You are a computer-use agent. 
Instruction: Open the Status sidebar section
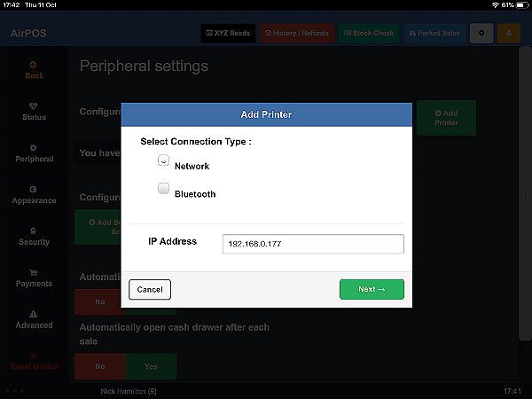(34, 112)
